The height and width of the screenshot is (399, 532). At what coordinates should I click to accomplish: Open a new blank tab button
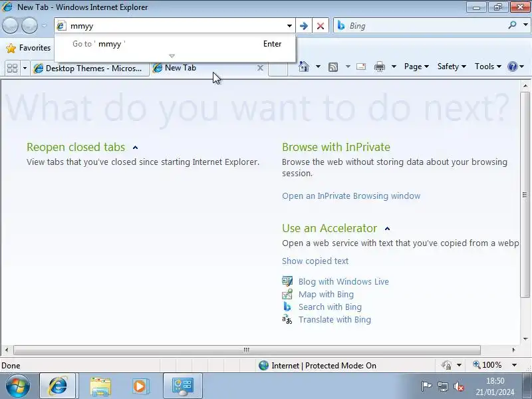click(x=278, y=68)
